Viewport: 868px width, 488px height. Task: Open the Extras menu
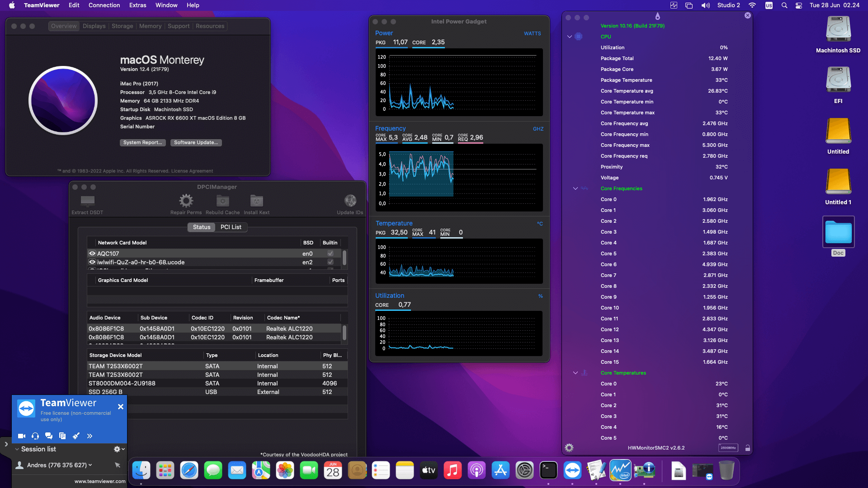click(137, 5)
